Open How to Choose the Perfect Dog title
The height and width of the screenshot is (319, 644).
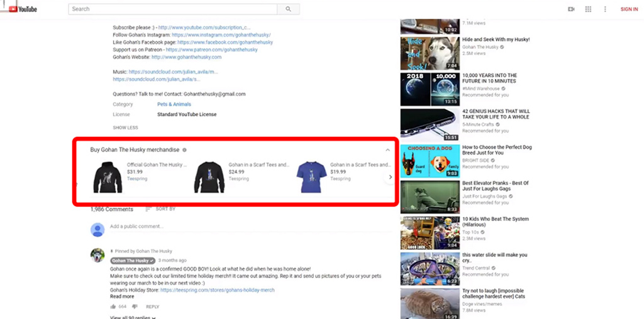[497, 149]
